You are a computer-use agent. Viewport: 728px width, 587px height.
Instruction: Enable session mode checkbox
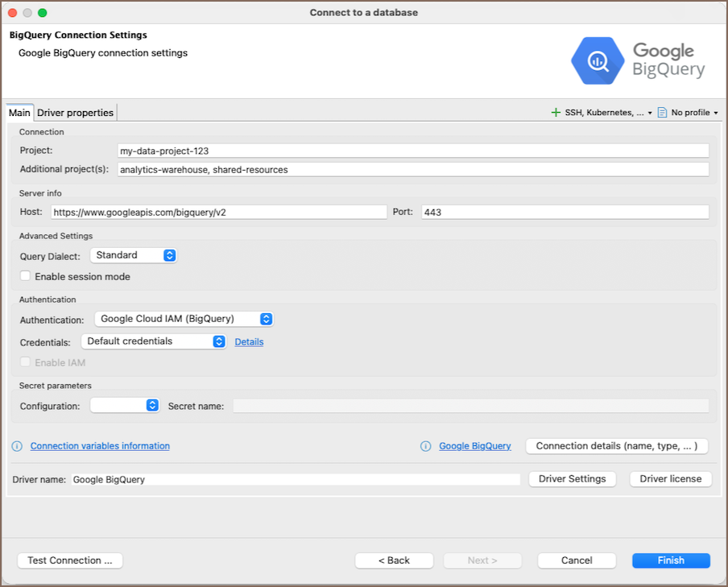click(x=26, y=276)
